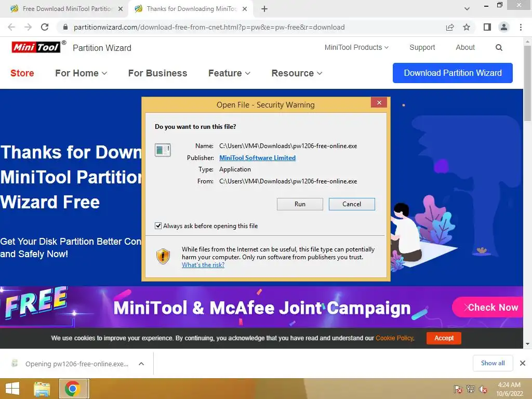Click the network tray icon
This screenshot has width=532, height=399.
click(471, 389)
